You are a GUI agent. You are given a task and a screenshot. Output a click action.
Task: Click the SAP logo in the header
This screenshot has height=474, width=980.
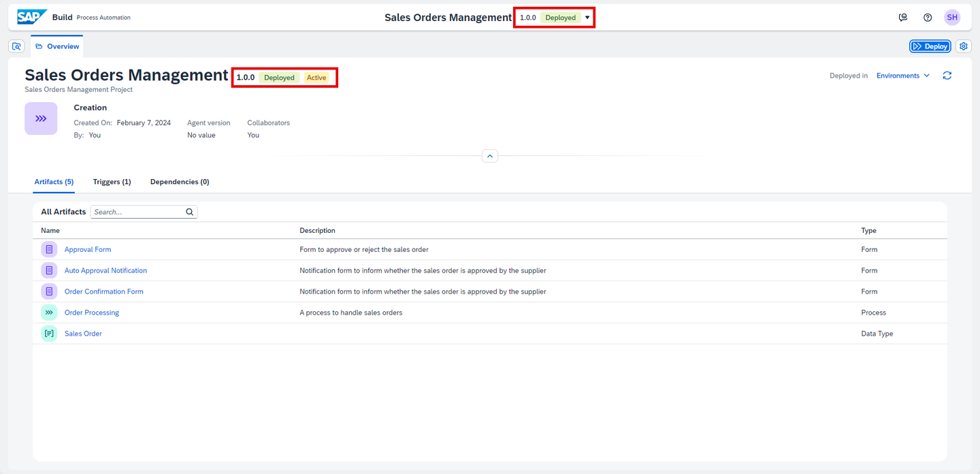(x=32, y=17)
